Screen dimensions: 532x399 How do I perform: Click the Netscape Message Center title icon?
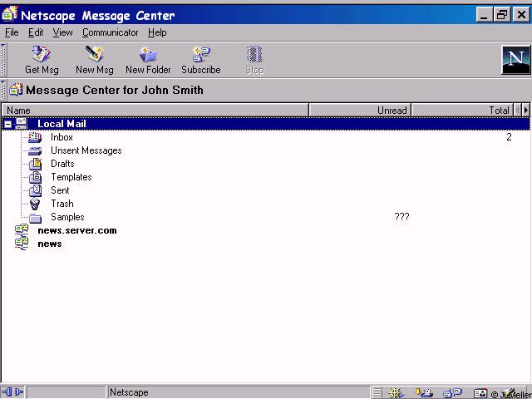point(9,14)
